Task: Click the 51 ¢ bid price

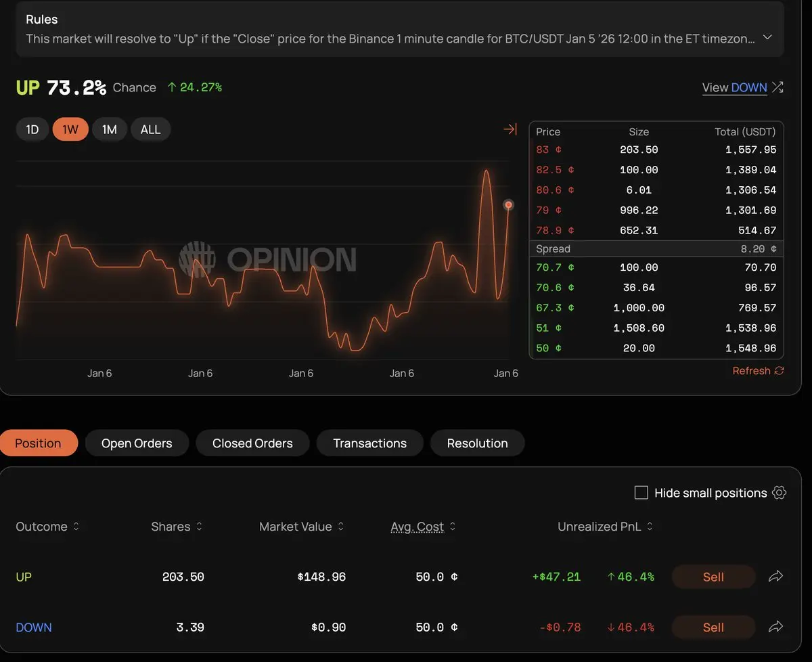Action: coord(549,328)
